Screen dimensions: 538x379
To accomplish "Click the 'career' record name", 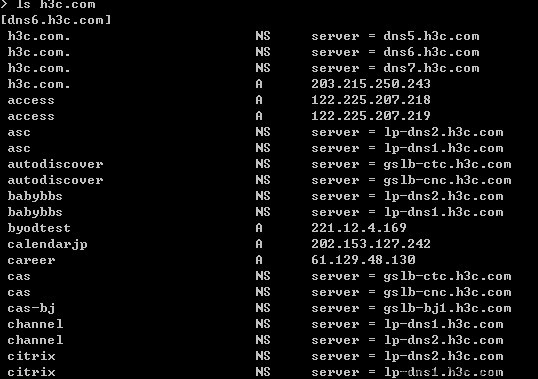I will click(x=31, y=261).
